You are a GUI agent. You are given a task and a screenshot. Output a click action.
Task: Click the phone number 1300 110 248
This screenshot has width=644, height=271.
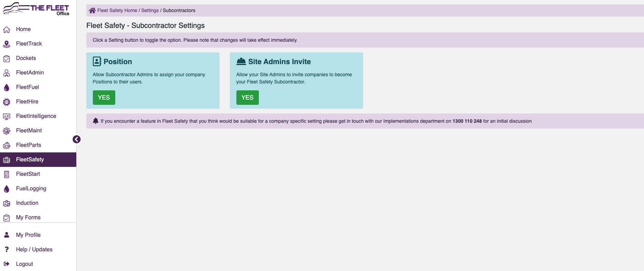[467, 121]
